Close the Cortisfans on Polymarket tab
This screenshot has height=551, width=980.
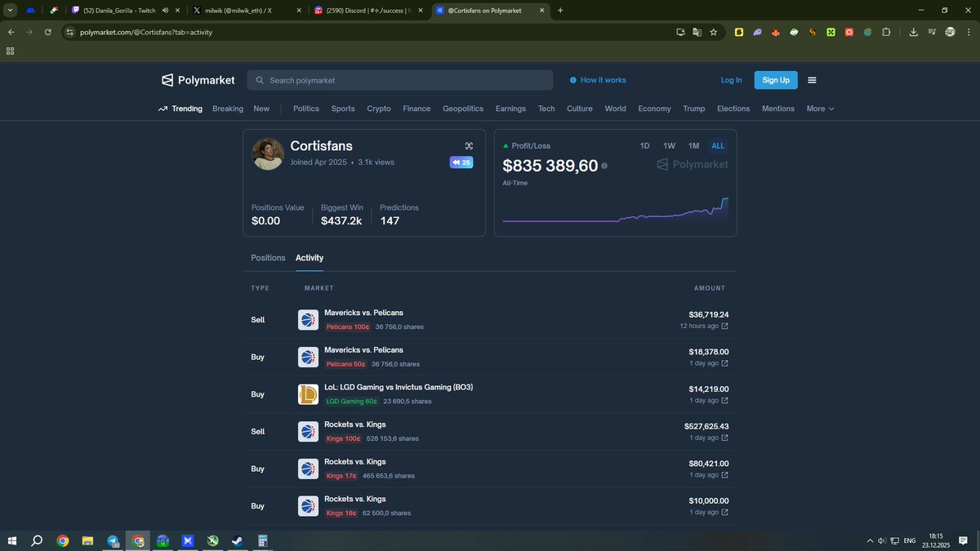tap(541, 11)
